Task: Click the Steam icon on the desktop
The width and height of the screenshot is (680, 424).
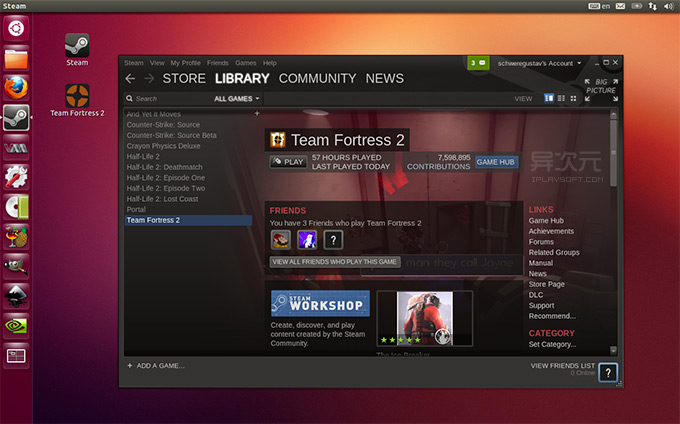Action: (77, 47)
